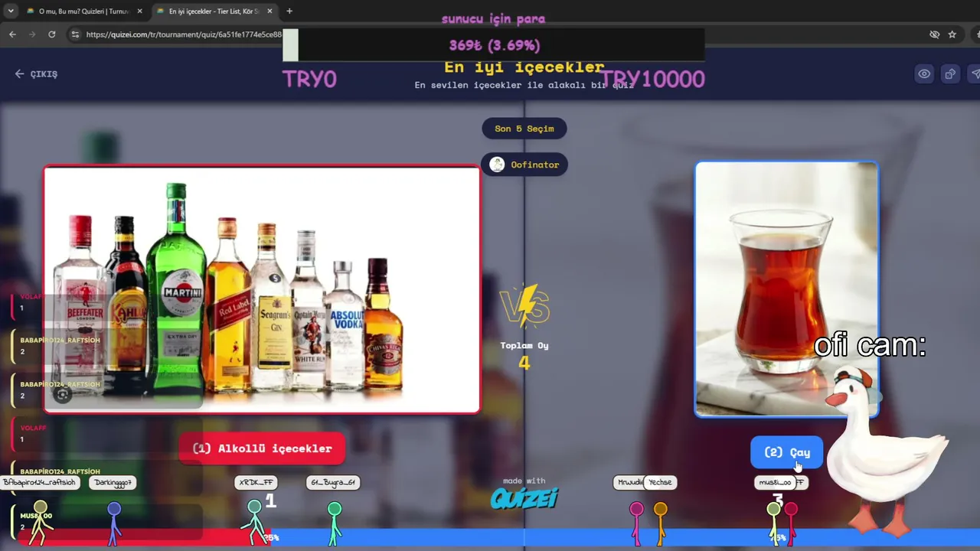Click the crossed-out eye icon in address bar
980x551 pixels.
tap(934, 34)
